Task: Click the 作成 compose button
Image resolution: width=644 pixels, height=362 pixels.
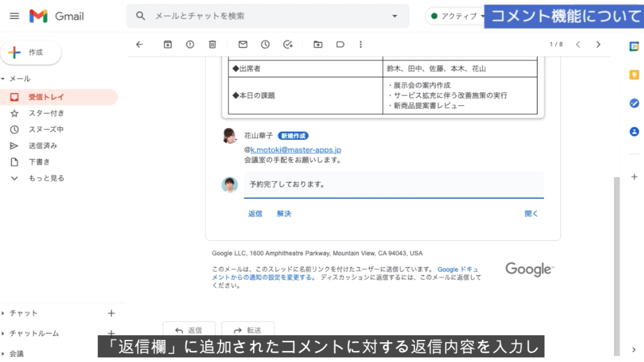Action: [x=31, y=52]
